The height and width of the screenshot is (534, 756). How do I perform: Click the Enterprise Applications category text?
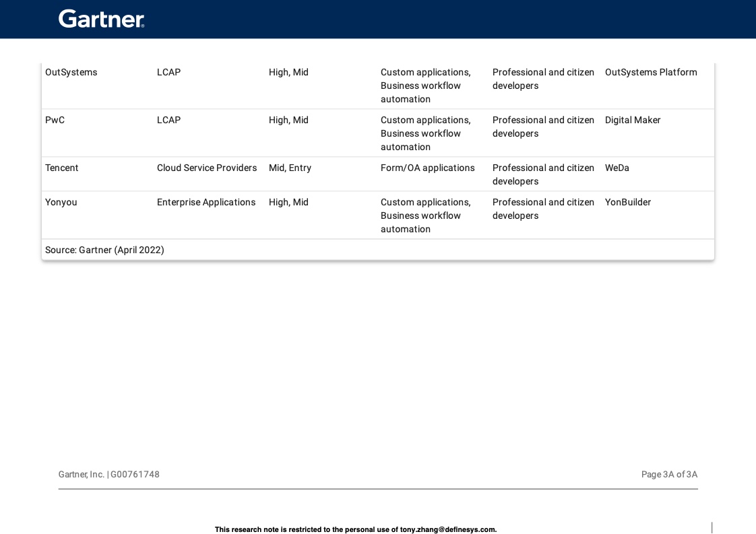coord(206,202)
